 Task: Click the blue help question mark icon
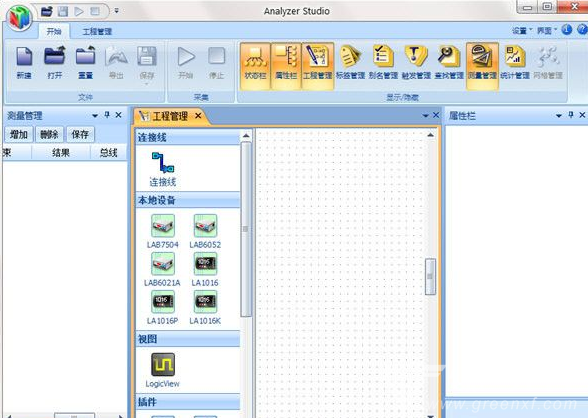click(582, 30)
